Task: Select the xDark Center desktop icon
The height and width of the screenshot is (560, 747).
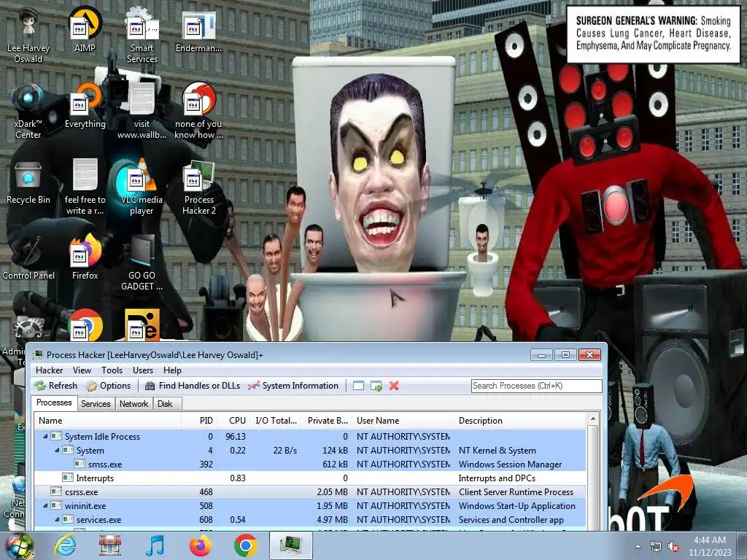Action: [x=28, y=111]
